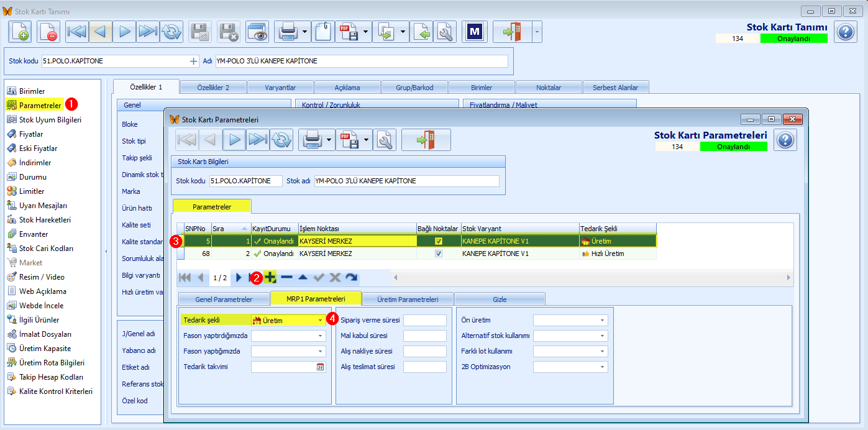Screen dimensions: 868x430
Task: Sort grid by the Sıra column header
Action: coord(231,229)
